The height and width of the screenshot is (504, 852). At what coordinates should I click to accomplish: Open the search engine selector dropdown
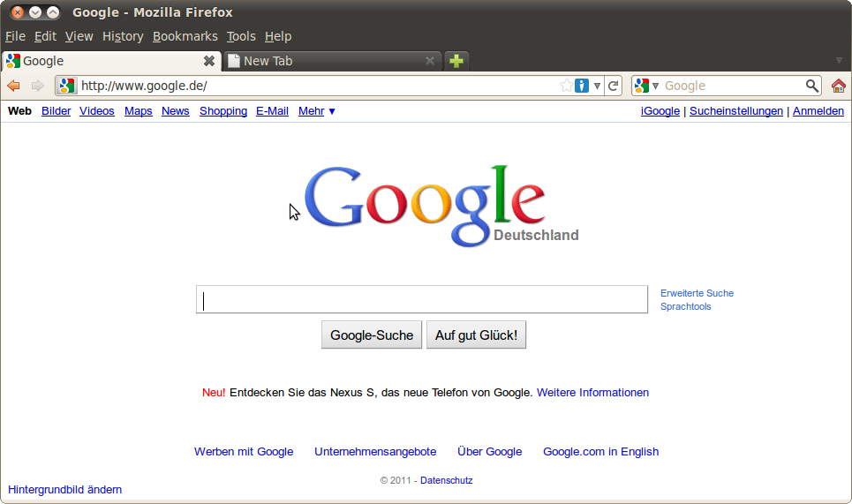(x=646, y=86)
